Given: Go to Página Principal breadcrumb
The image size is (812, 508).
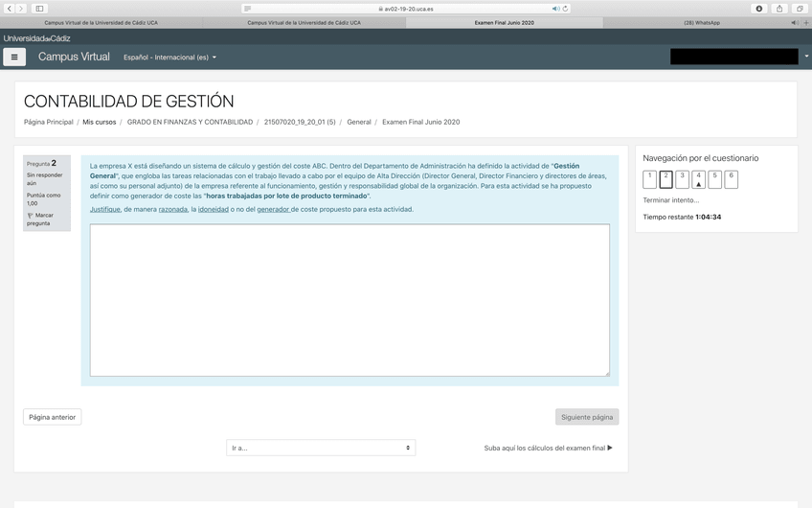Looking at the screenshot, I should [49, 122].
